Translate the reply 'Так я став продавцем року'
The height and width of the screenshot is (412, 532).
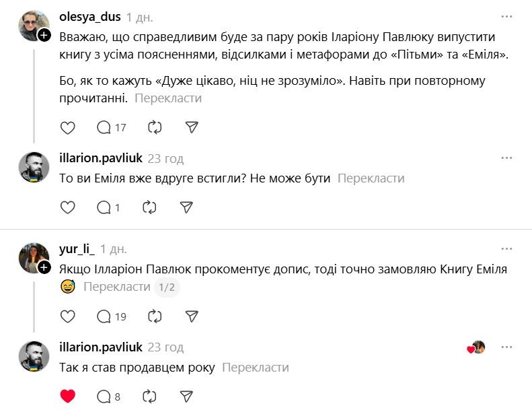tap(256, 368)
